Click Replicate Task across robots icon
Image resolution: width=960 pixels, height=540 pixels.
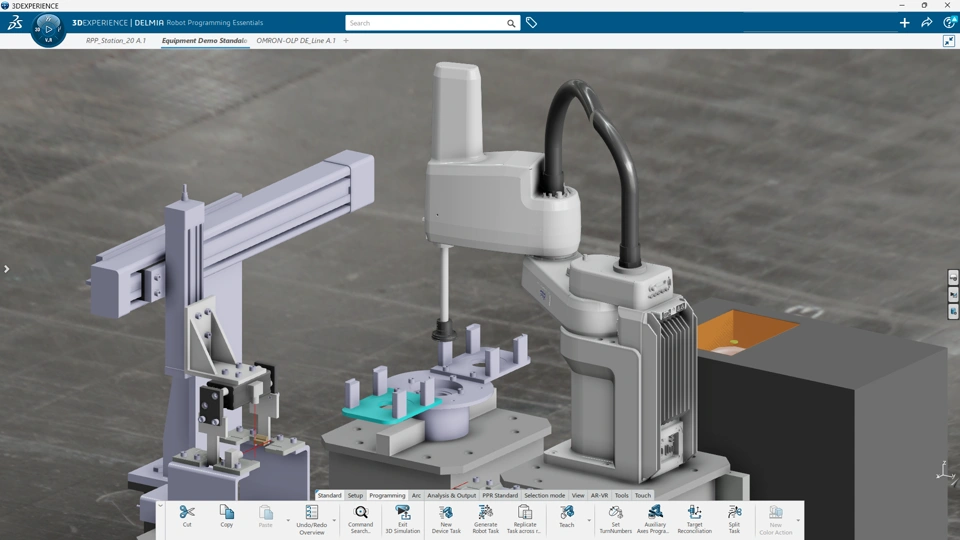tap(524, 512)
